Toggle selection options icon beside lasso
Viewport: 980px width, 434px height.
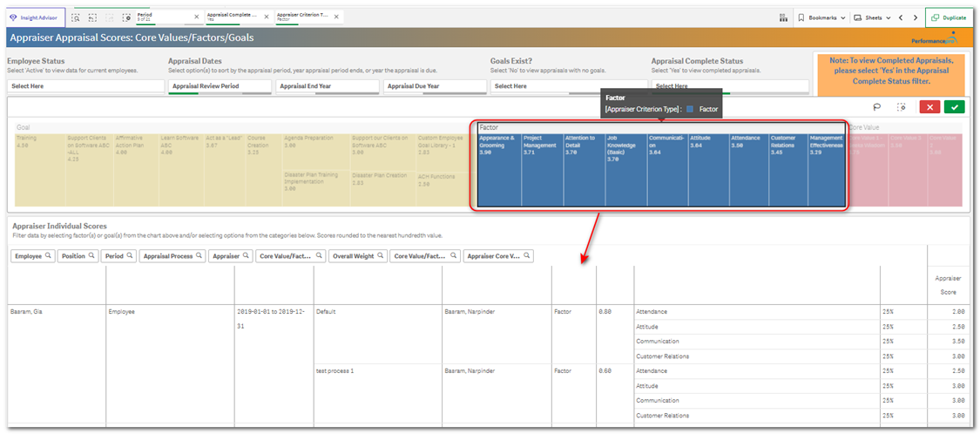coord(902,107)
